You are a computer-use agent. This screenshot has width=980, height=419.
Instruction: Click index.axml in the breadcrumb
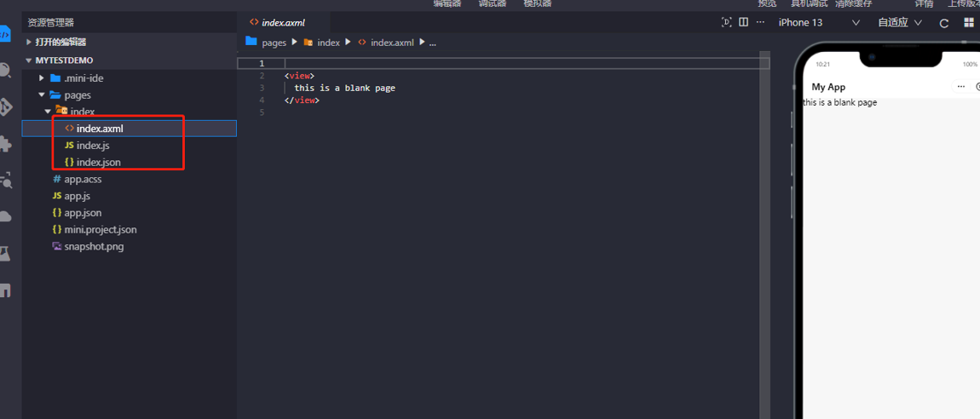point(392,43)
